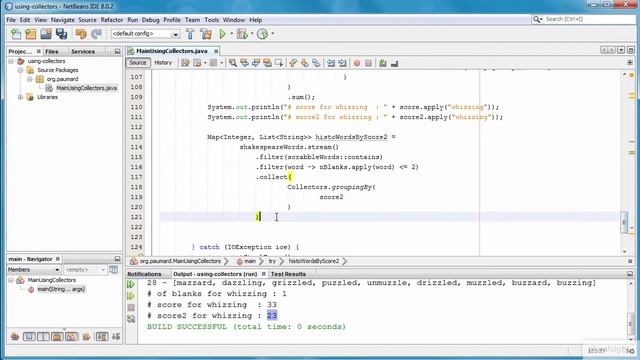
Task: Run the project with the green arrow
Action: pyautogui.click(x=222, y=34)
